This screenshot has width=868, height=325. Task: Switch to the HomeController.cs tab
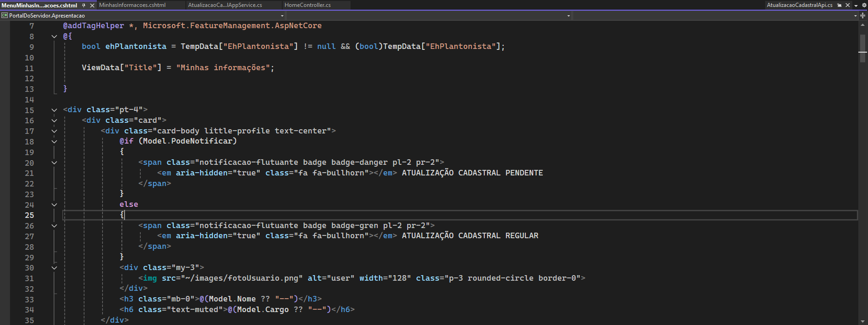click(x=308, y=5)
